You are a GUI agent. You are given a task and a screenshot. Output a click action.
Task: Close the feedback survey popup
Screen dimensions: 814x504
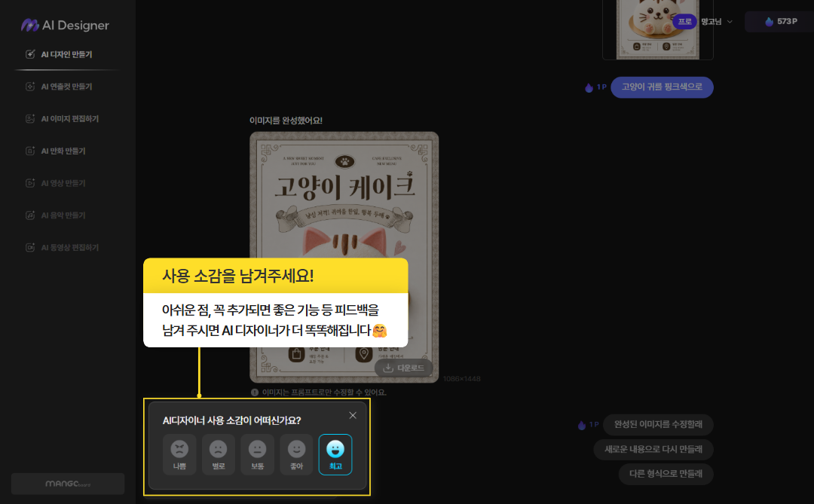click(353, 415)
